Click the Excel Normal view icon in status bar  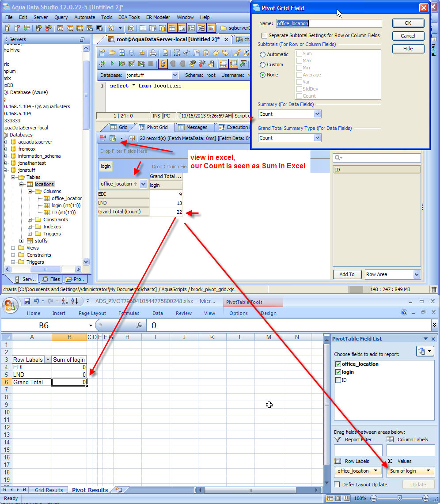tap(330, 498)
